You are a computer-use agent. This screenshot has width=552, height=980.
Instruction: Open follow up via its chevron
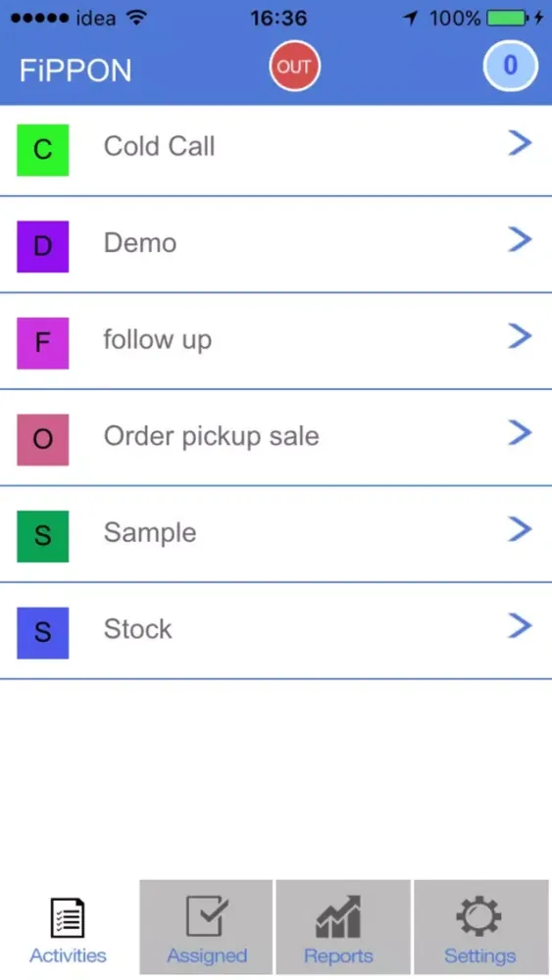[520, 336]
